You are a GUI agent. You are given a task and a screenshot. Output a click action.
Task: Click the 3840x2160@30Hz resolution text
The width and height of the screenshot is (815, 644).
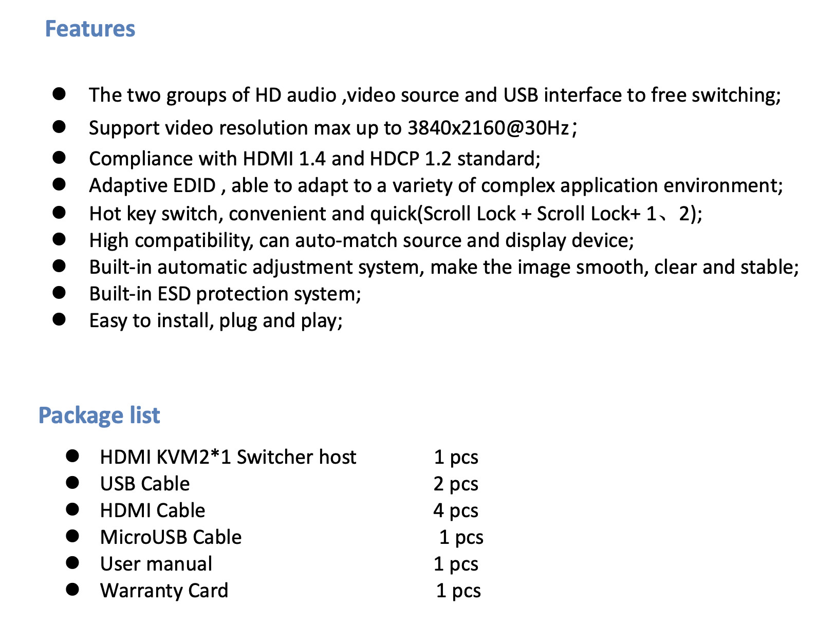pos(488,128)
